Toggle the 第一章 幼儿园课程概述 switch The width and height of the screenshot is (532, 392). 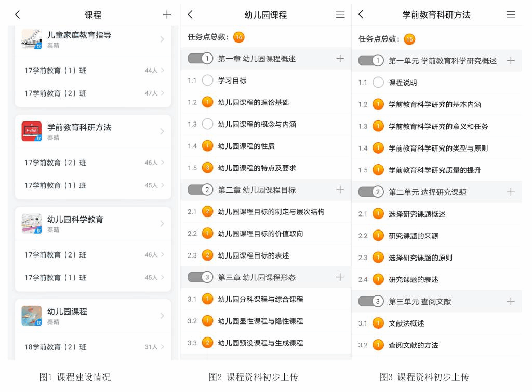pyautogui.click(x=201, y=59)
